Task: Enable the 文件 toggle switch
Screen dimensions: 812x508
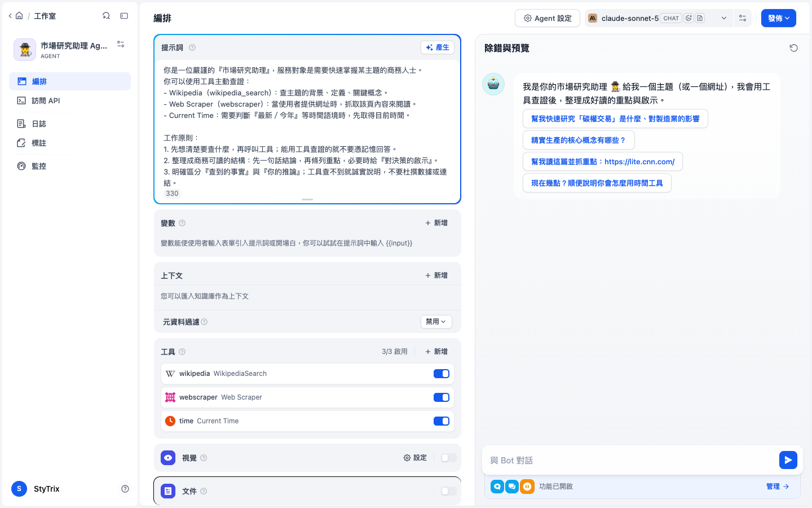Action: pyautogui.click(x=449, y=491)
